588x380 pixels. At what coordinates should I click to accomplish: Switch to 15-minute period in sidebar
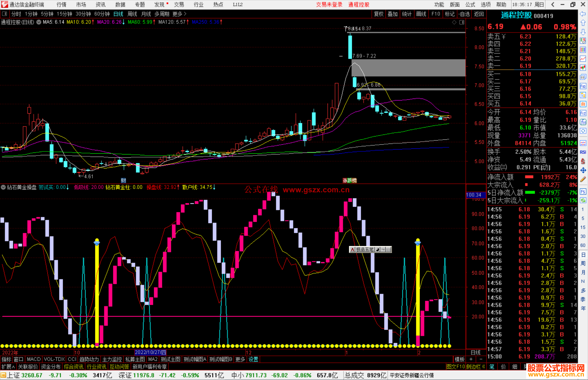(583, 227)
